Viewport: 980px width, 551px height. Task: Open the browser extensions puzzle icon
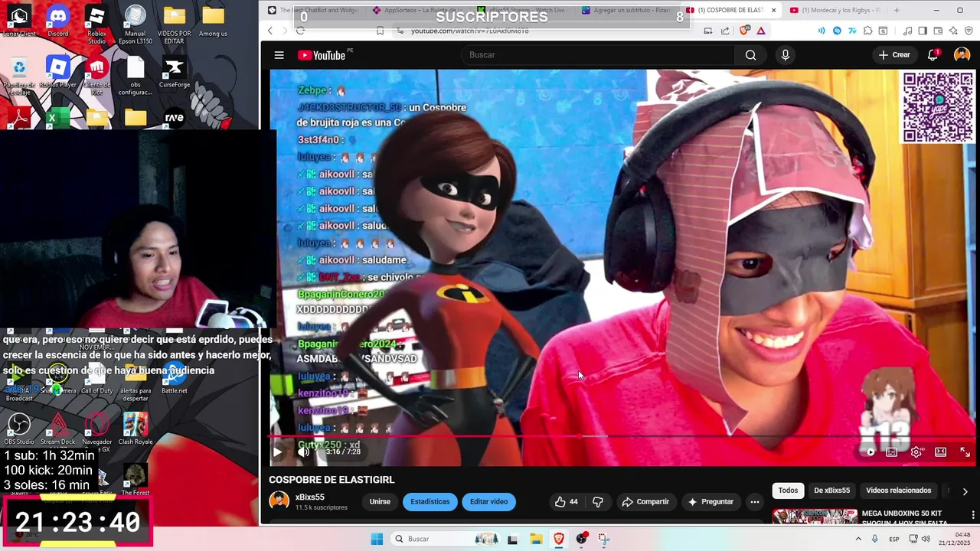867,31
